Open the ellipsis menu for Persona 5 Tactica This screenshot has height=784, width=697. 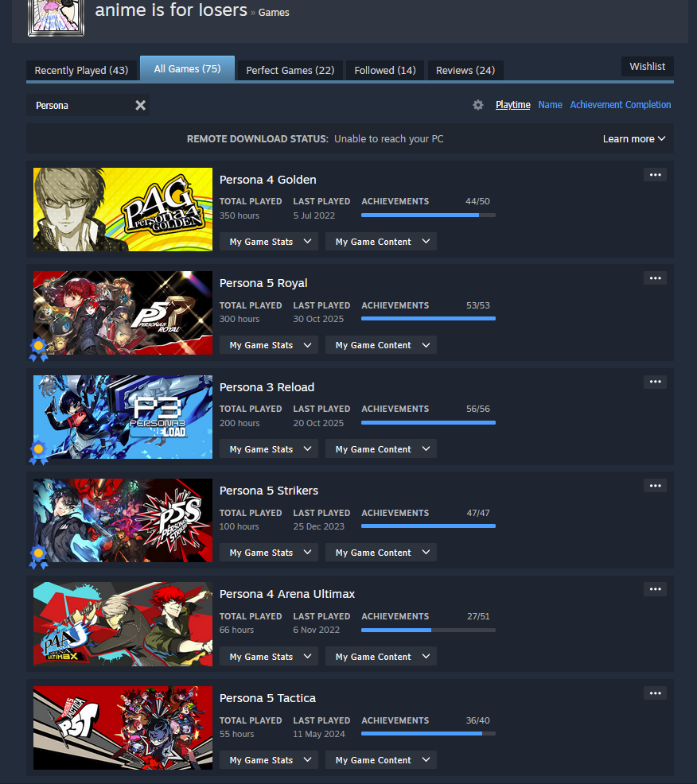(x=655, y=693)
